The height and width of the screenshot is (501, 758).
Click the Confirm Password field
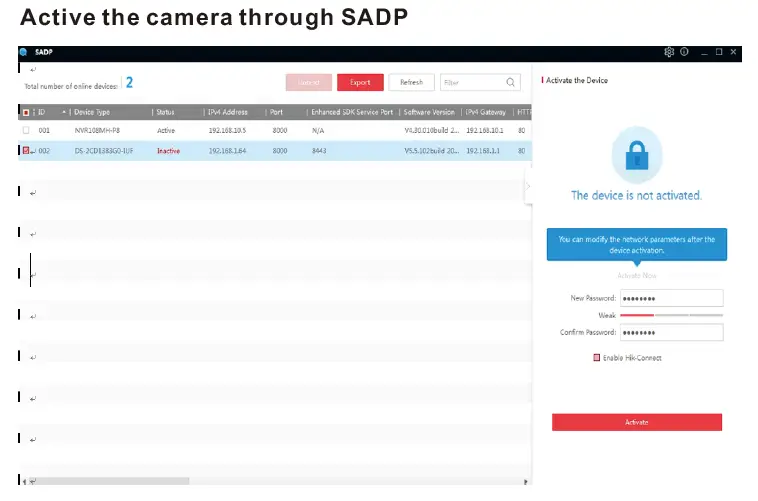[x=672, y=333]
